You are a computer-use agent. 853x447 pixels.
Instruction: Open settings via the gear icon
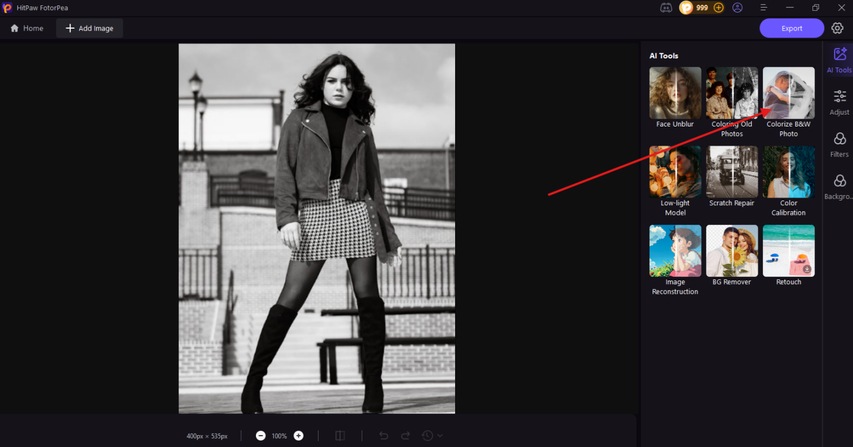pos(837,28)
